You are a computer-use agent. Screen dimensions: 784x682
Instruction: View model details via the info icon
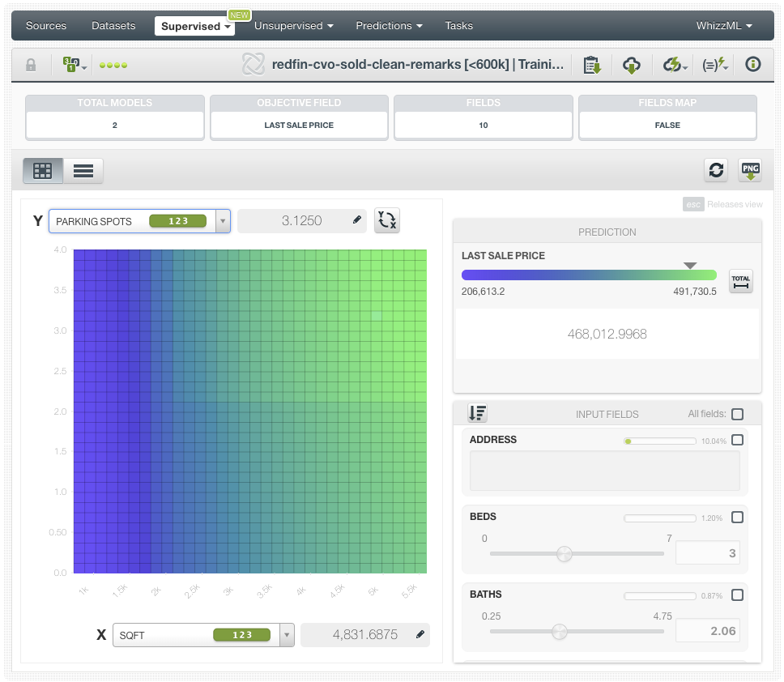tap(753, 65)
